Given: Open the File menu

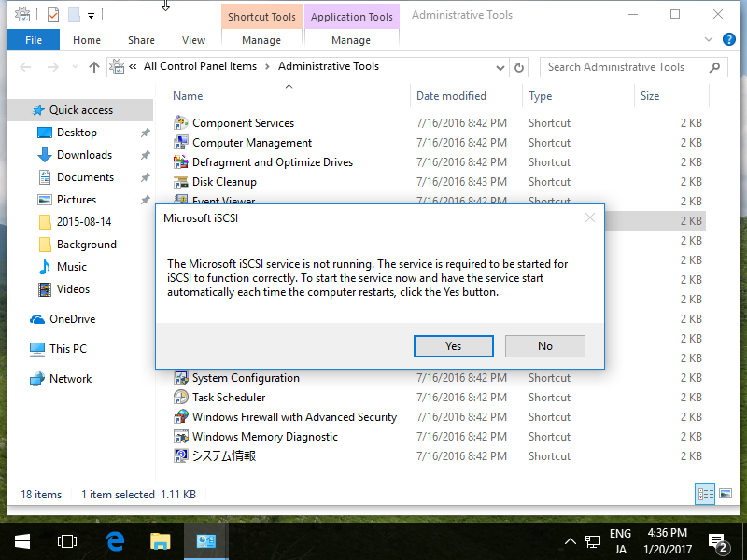Looking at the screenshot, I should click(34, 40).
